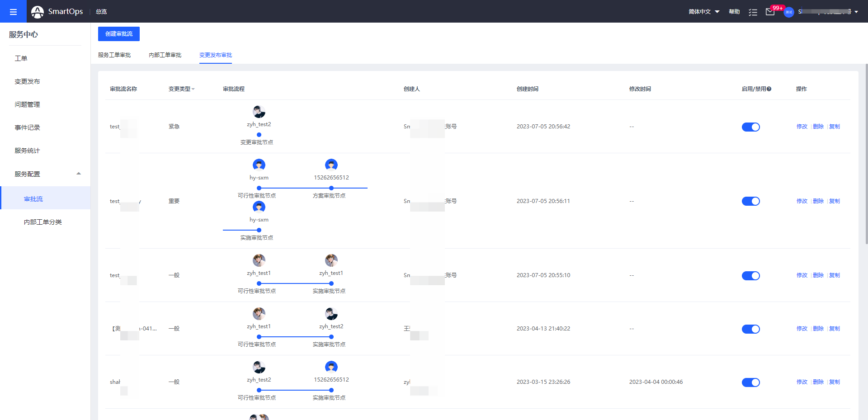Click 复制 for the 紧急 flow
The image size is (868, 420).
[x=835, y=127]
